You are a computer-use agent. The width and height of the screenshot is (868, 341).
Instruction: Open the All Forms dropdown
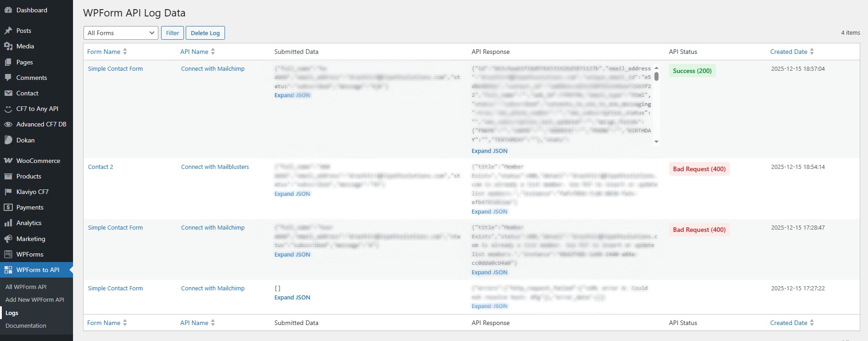(x=121, y=33)
